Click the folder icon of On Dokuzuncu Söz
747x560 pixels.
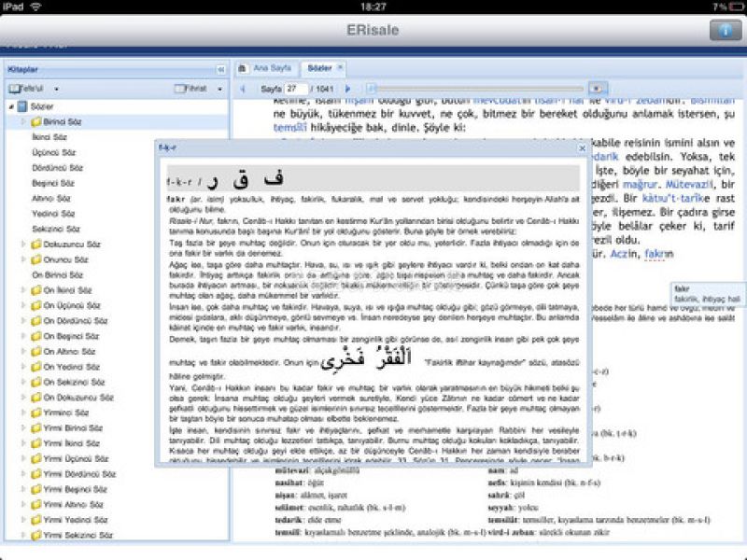click(35, 398)
